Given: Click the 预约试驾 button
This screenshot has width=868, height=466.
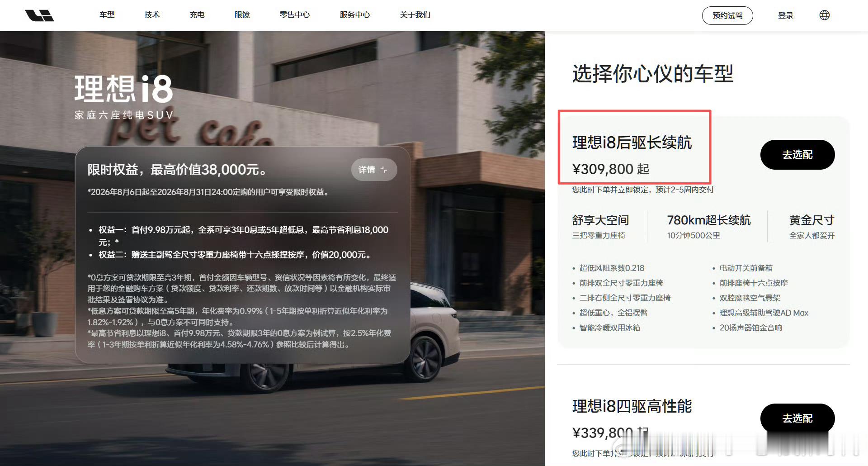Looking at the screenshot, I should pyautogui.click(x=727, y=15).
